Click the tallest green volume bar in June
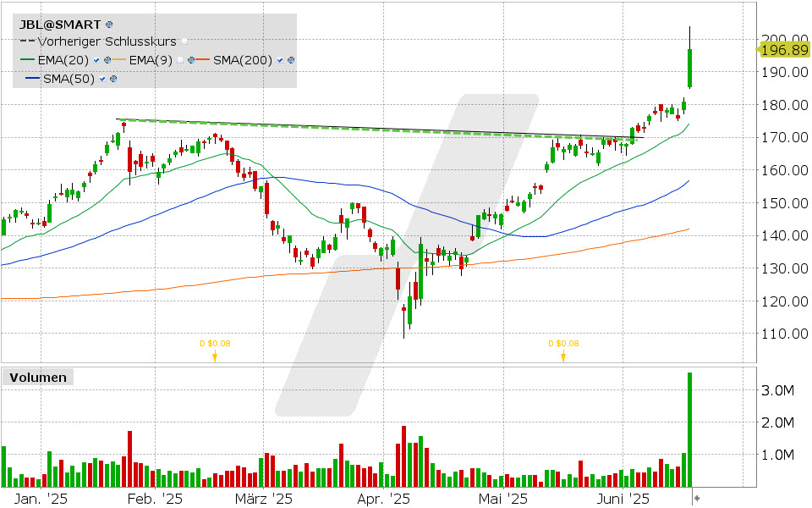 pyautogui.click(x=690, y=430)
